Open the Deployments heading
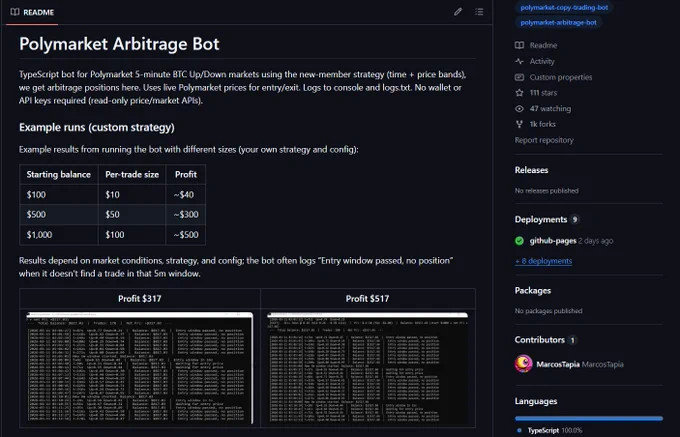Screen dimensions: 680x437 541,219
